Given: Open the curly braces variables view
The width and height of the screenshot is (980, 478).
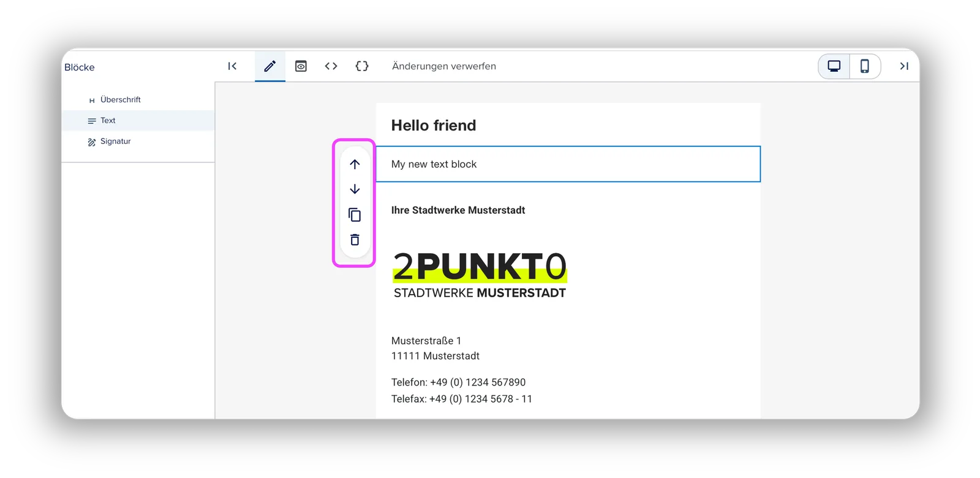Looking at the screenshot, I should point(362,66).
